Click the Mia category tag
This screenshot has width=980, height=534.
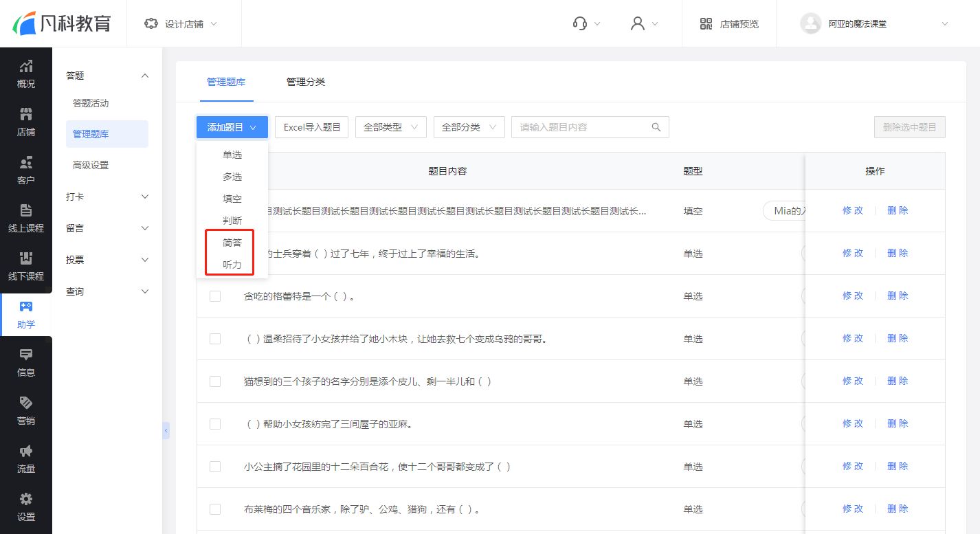tap(784, 211)
